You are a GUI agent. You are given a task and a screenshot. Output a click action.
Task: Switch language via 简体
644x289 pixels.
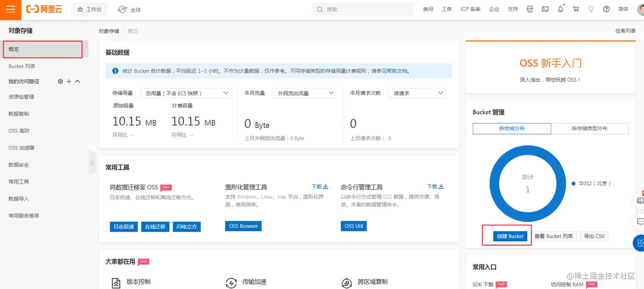tap(623, 9)
